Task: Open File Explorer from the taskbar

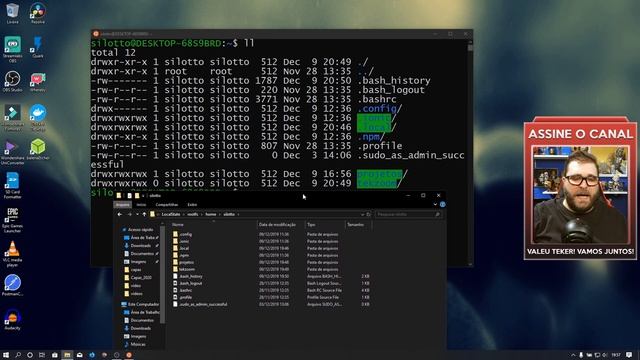Action: [x=67, y=355]
